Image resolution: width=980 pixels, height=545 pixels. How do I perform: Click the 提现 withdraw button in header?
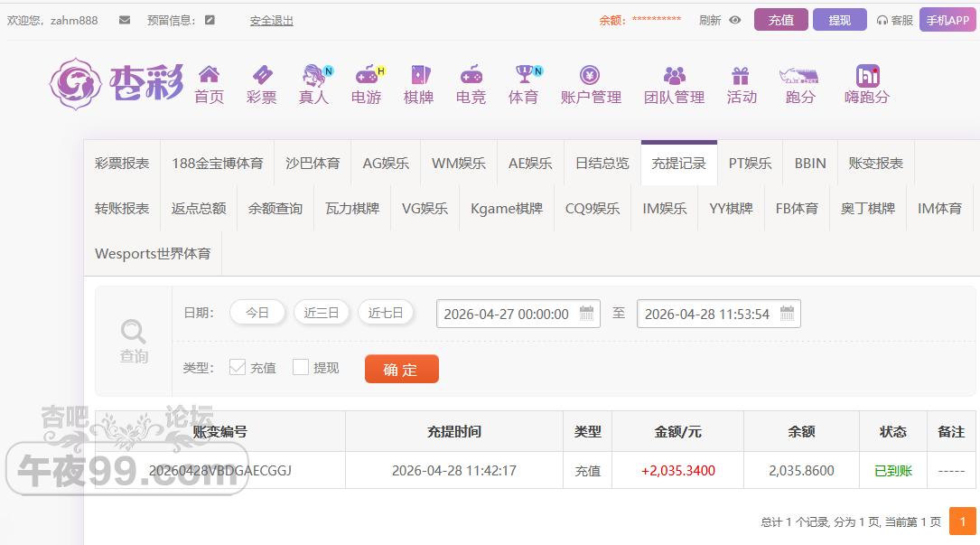pos(839,20)
